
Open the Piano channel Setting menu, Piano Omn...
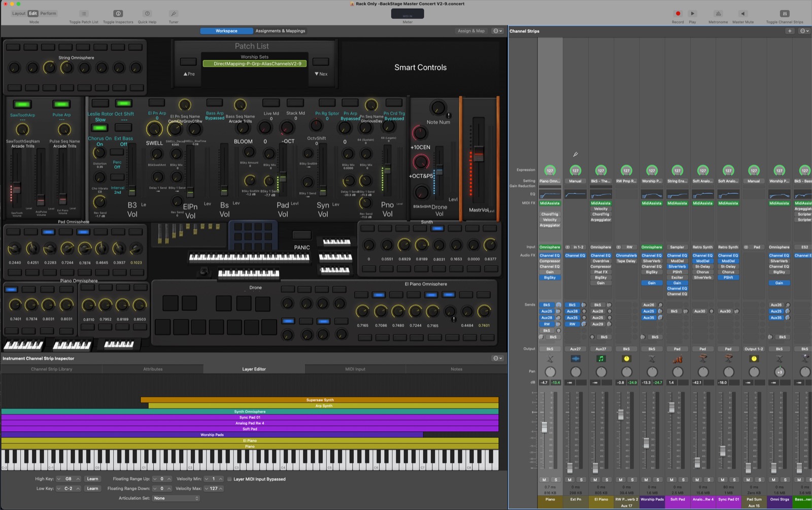click(550, 181)
